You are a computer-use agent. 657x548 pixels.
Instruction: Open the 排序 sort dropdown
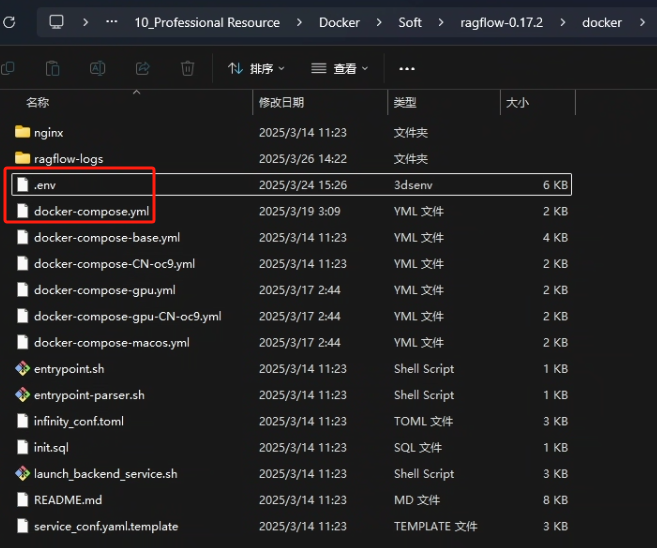[256, 68]
